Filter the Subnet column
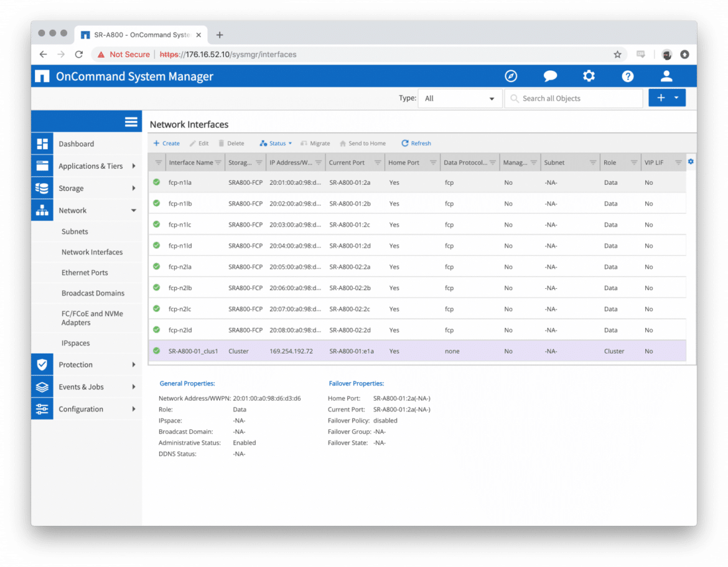 pos(593,162)
